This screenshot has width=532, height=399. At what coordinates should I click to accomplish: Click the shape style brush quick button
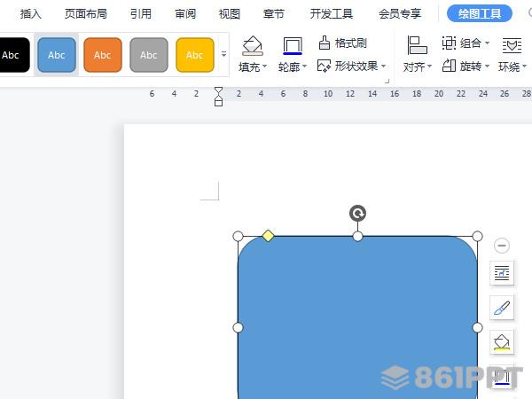pos(502,308)
